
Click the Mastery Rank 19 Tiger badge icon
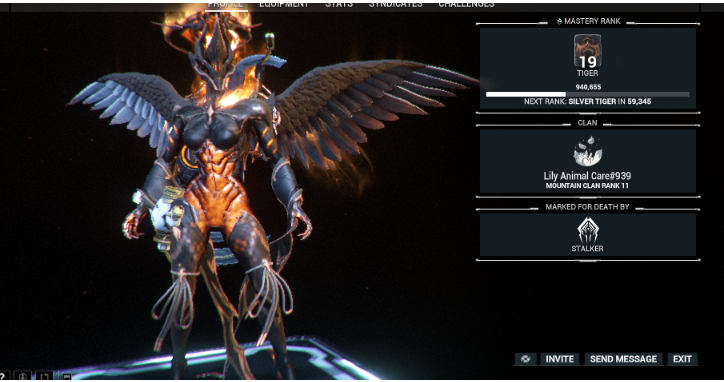click(x=587, y=51)
